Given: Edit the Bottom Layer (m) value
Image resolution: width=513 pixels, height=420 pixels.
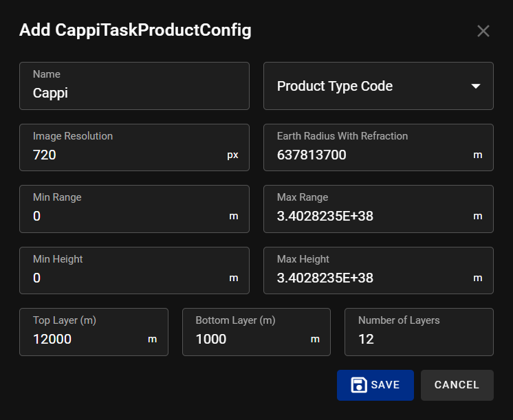Looking at the screenshot, I should (248, 339).
